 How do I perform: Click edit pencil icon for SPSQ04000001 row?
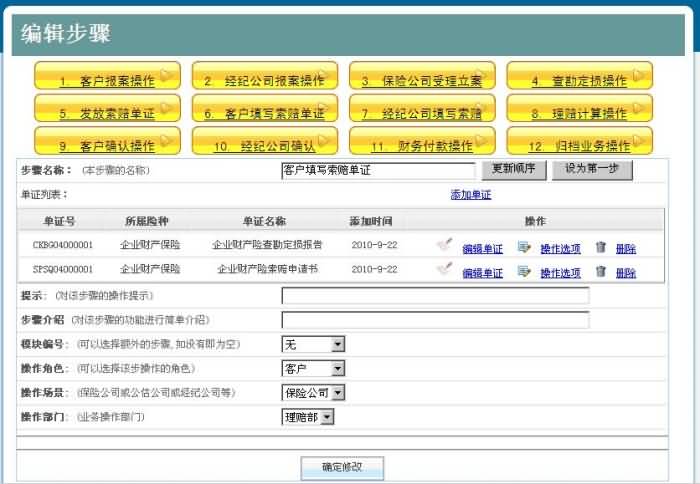tap(445, 269)
